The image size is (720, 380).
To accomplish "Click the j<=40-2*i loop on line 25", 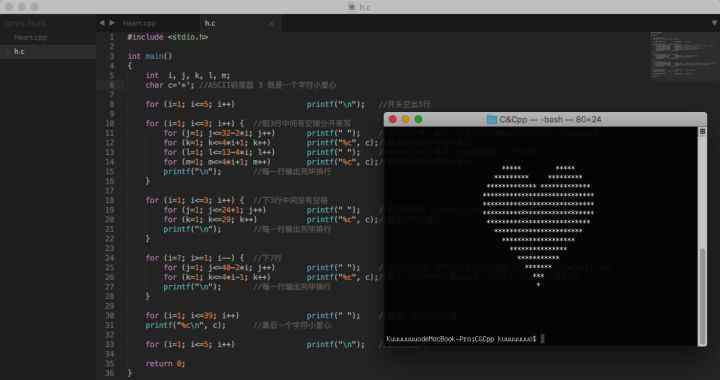I will click(x=219, y=268).
